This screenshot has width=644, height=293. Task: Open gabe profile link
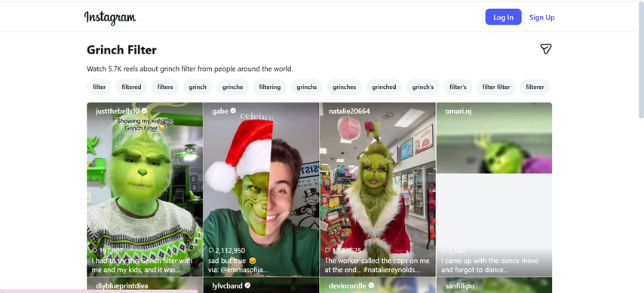(x=219, y=111)
